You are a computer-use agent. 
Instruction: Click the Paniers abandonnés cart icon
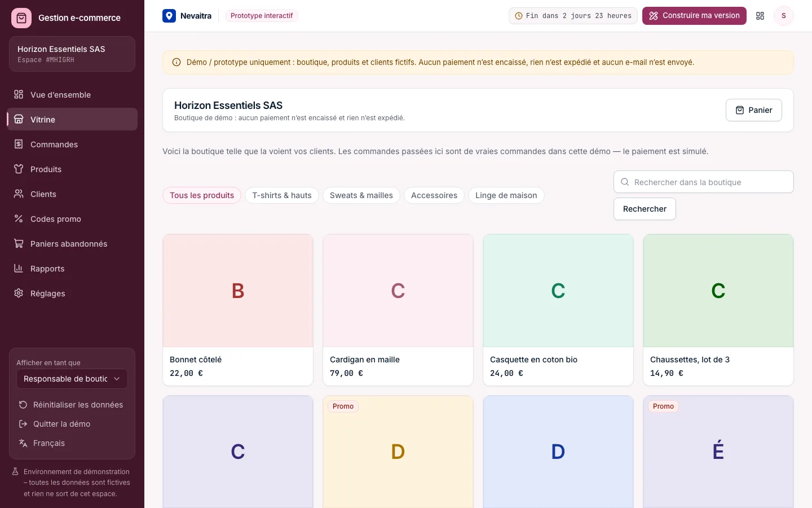point(19,243)
